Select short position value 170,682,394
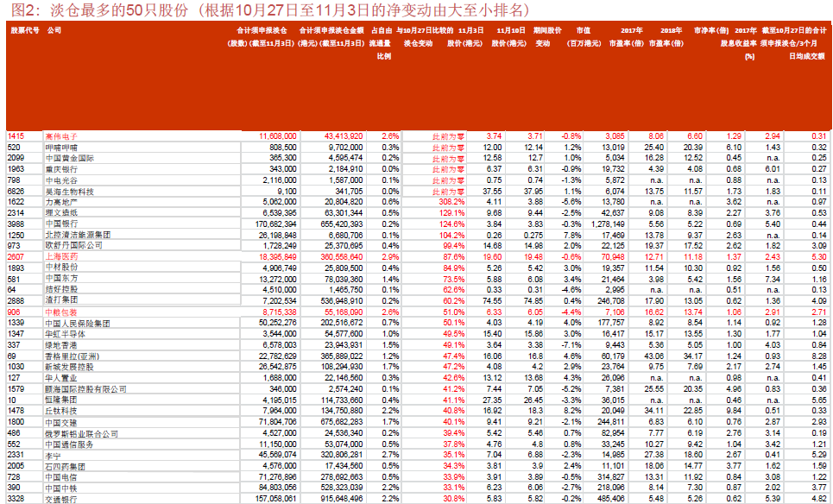Image resolution: width=833 pixels, height=504 pixels. point(275,224)
